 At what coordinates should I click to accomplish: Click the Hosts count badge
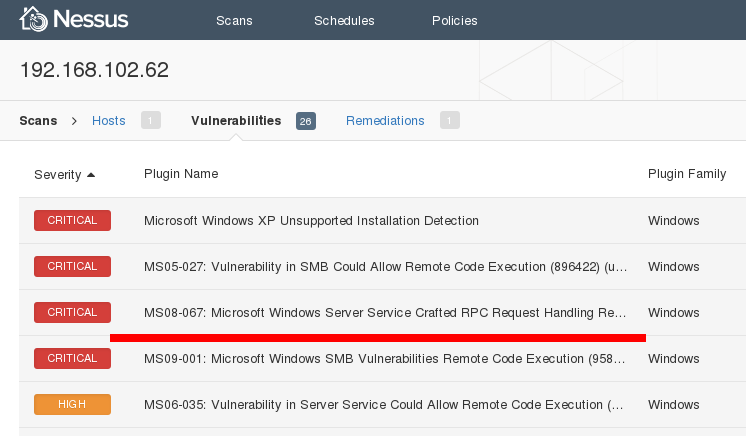151,120
